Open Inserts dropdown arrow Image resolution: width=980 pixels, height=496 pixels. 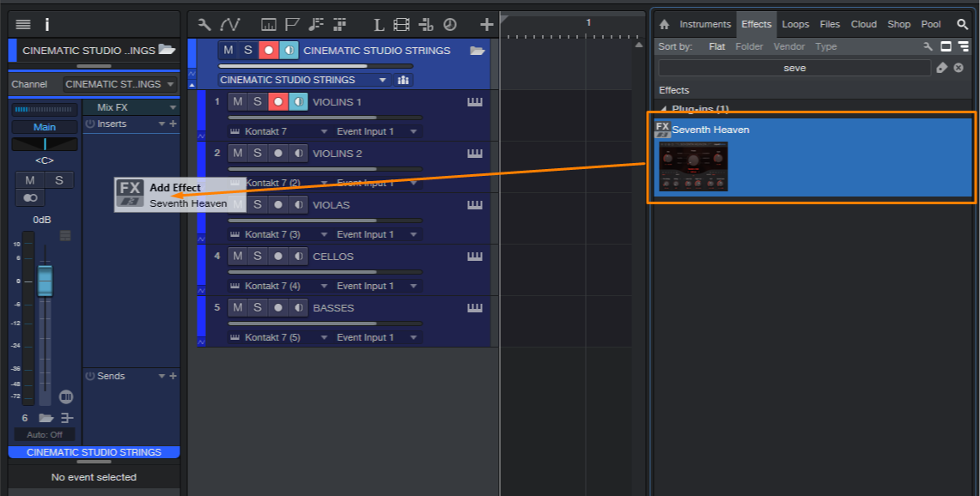pyautogui.click(x=161, y=124)
